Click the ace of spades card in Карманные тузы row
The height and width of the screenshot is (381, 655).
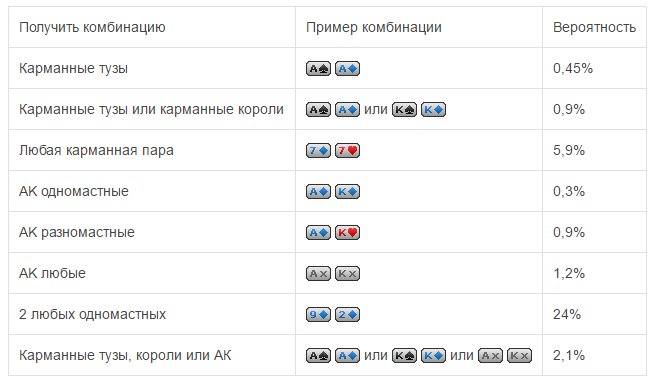(318, 69)
